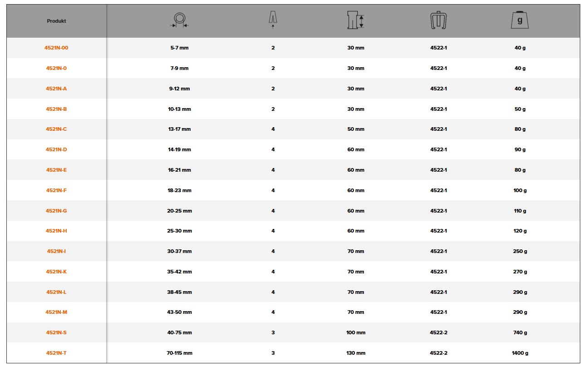Open the 4521N-M product link
The height and width of the screenshot is (367, 588).
[56, 312]
